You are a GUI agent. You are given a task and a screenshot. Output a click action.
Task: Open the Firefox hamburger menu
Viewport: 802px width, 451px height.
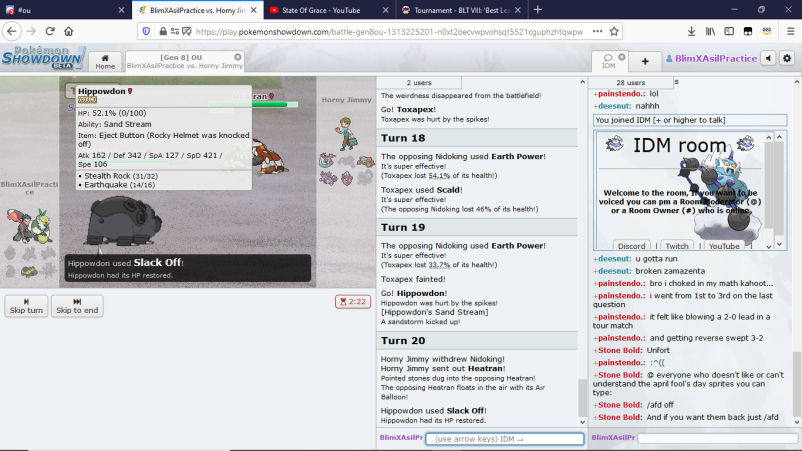click(790, 31)
